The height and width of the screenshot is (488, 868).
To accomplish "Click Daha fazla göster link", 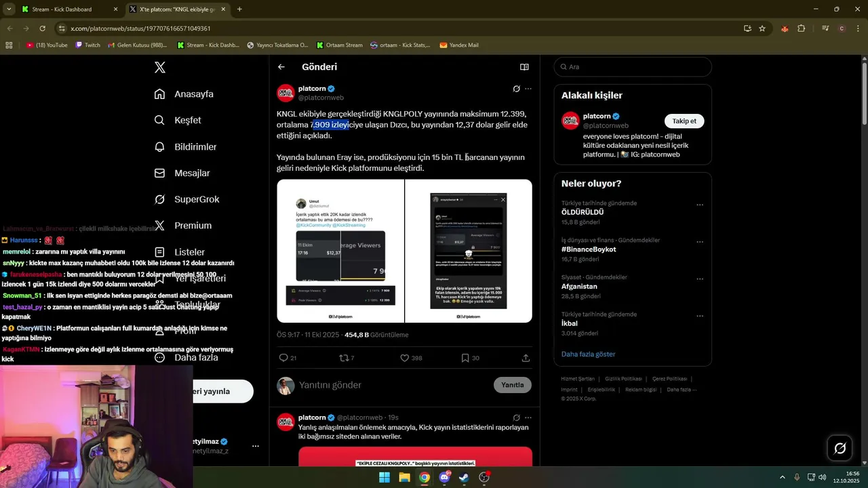I will pos(588,354).
